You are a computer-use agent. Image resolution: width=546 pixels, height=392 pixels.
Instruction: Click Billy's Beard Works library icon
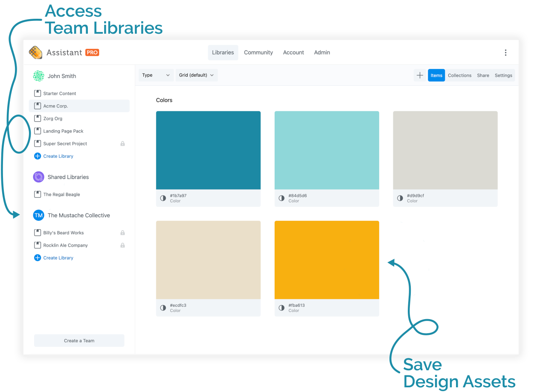38,233
